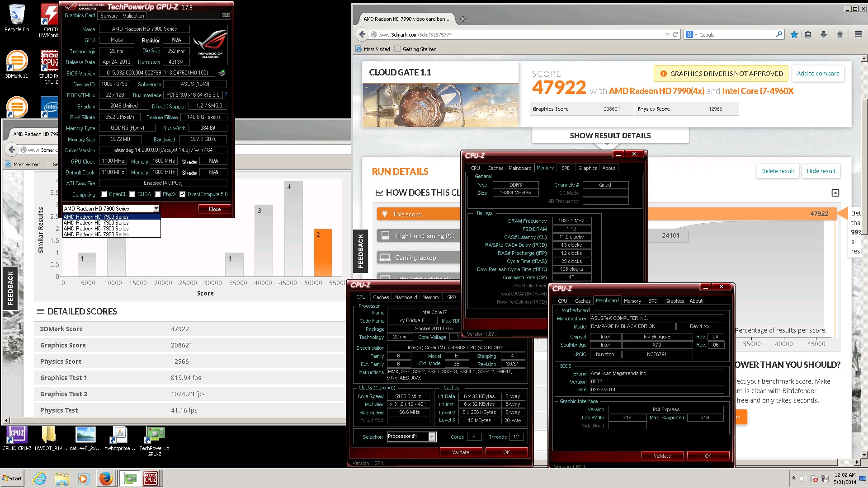The height and width of the screenshot is (488, 868).
Task: Open the Graphics tab in CPU-Z Mainboard window
Action: (675, 301)
